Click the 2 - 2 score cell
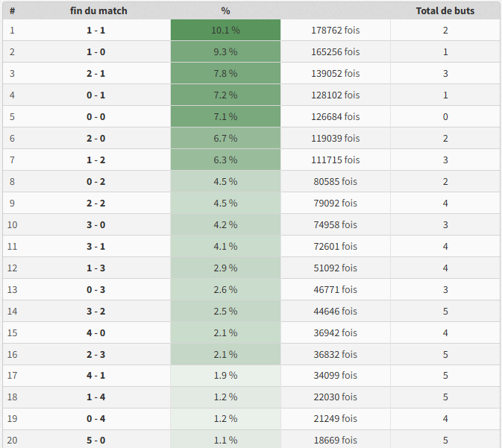502x448 pixels. click(x=95, y=204)
